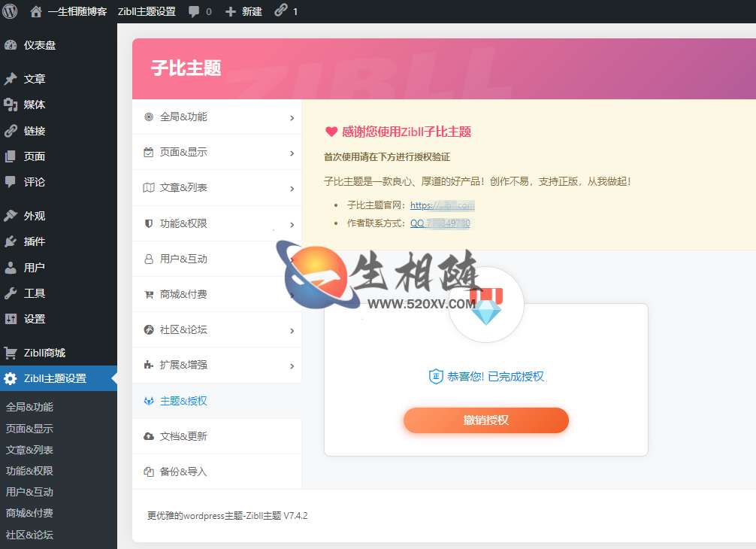Click the diamond Zibll logo badge
This screenshot has height=549, width=756.
(485, 306)
